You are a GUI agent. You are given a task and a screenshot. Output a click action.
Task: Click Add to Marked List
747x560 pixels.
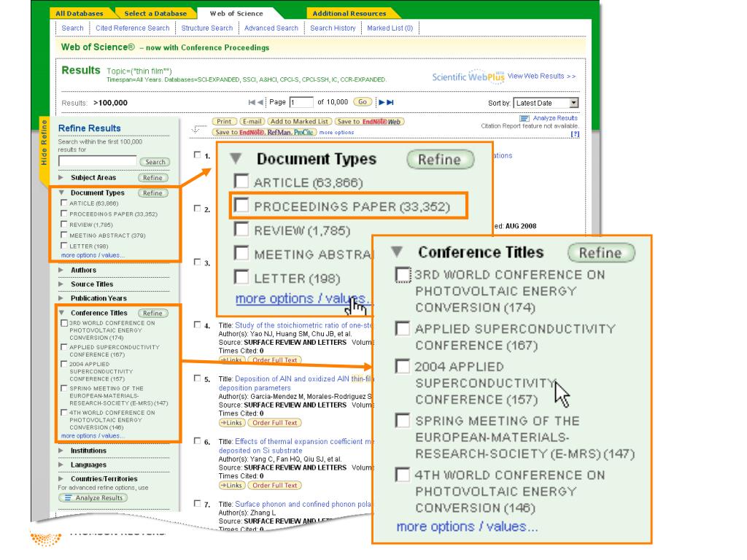click(x=299, y=122)
